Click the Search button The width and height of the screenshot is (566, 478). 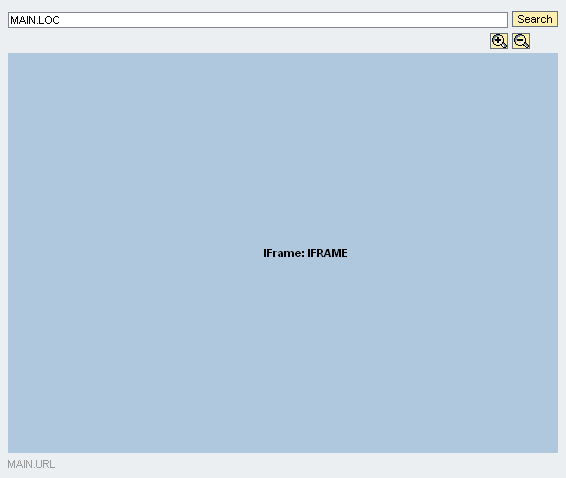point(535,19)
